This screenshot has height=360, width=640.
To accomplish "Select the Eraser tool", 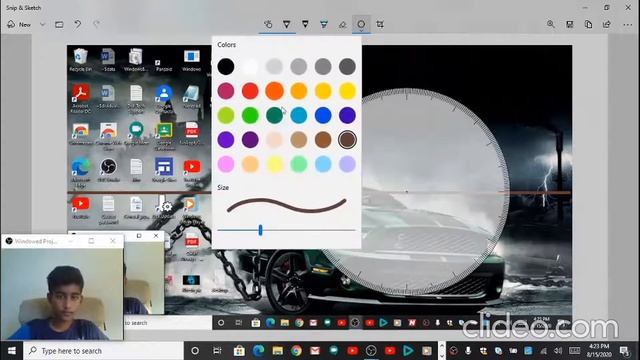I will (342, 24).
